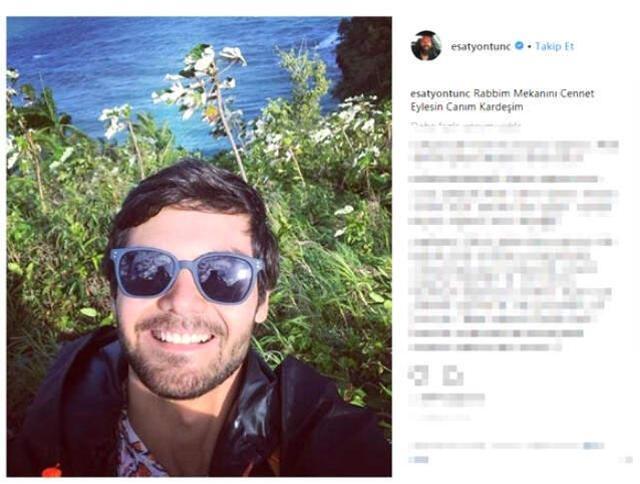Focus the blurred add comment field
640x484 pixels.
coord(507,446)
